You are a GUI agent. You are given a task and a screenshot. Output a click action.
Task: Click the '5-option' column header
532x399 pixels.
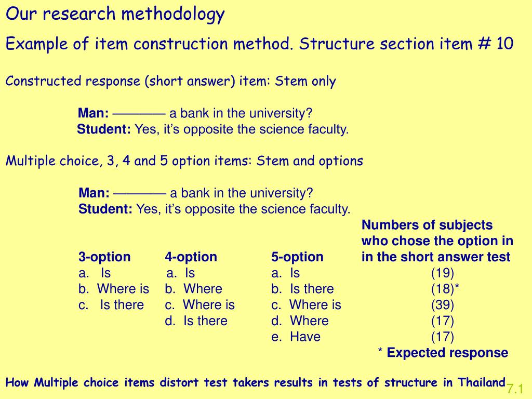click(297, 257)
